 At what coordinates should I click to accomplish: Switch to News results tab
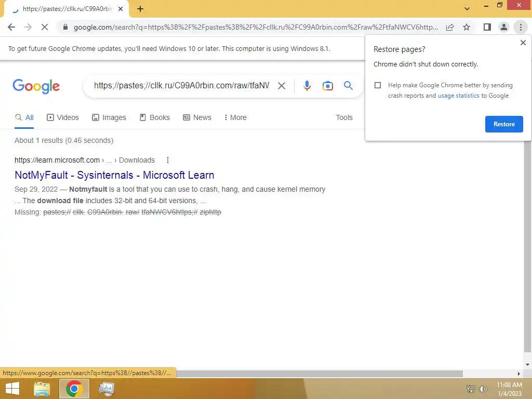coord(197,117)
